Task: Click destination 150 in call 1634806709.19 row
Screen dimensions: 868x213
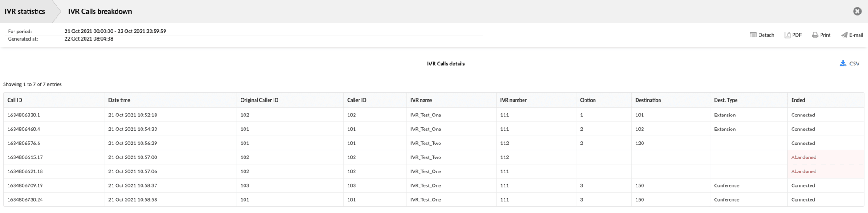Action: (x=640, y=185)
